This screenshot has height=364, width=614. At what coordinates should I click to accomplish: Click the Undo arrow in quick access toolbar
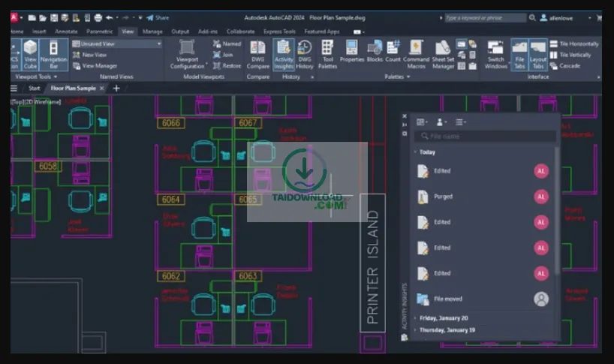click(x=110, y=17)
